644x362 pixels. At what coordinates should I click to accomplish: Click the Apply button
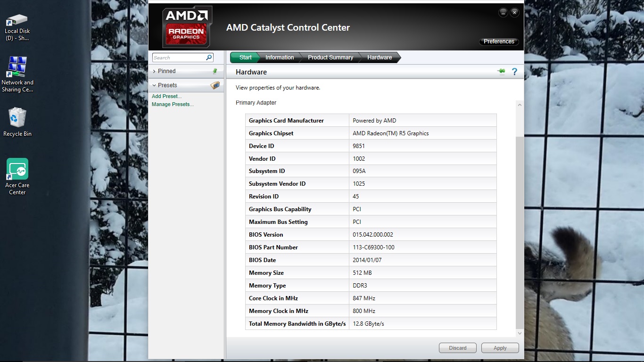coord(500,348)
